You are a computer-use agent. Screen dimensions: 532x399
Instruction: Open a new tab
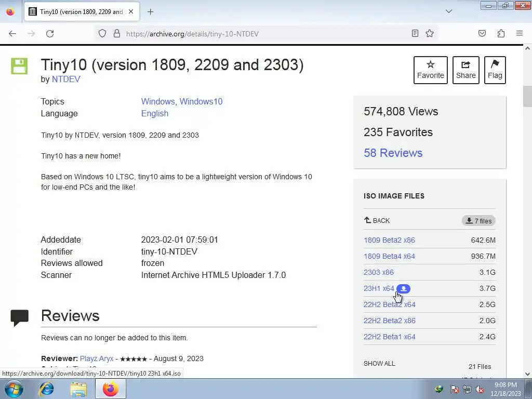tap(150, 12)
